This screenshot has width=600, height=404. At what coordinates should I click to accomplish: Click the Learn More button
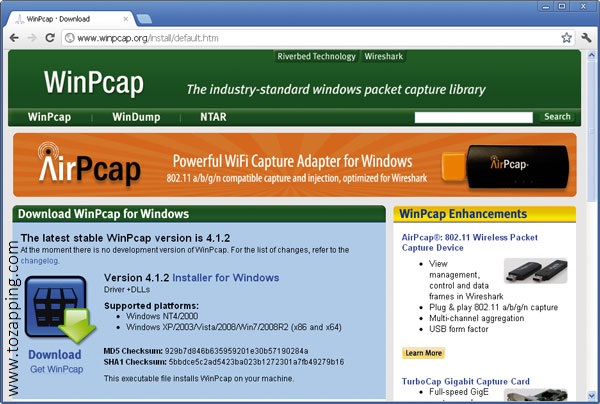[x=424, y=353]
